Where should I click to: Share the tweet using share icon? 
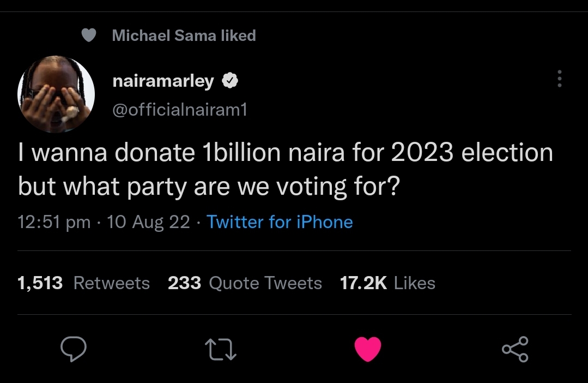coord(514,349)
